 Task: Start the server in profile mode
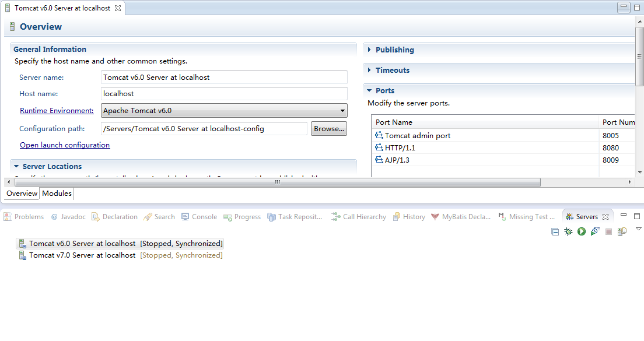pyautogui.click(x=595, y=231)
